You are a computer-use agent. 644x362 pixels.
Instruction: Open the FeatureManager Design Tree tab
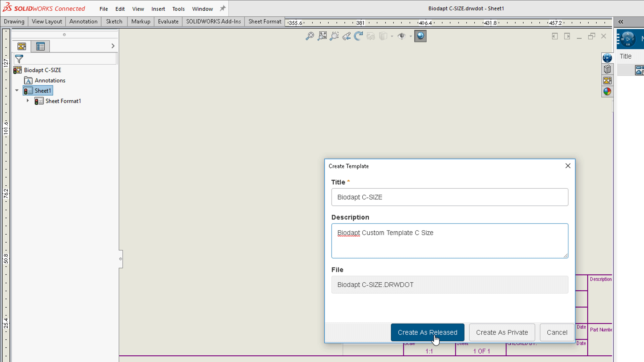pyautogui.click(x=22, y=46)
